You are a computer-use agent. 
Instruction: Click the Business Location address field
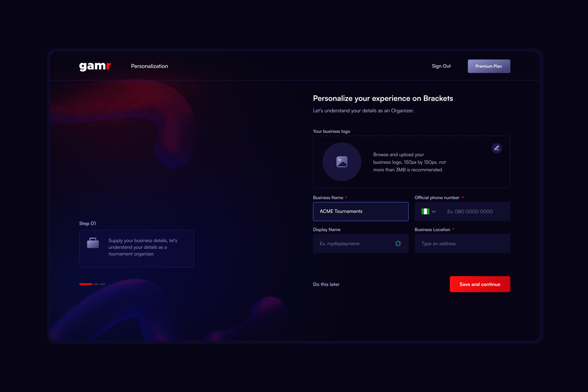coord(462,243)
